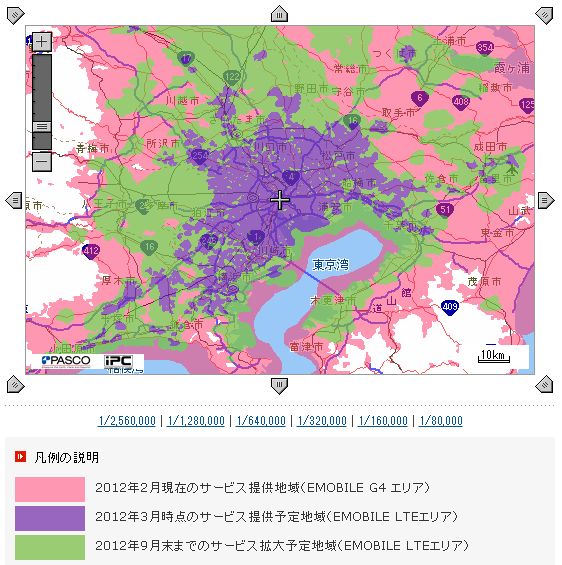Click the green LTE September legend swatch
The height and width of the screenshot is (565, 562).
[x=50, y=547]
